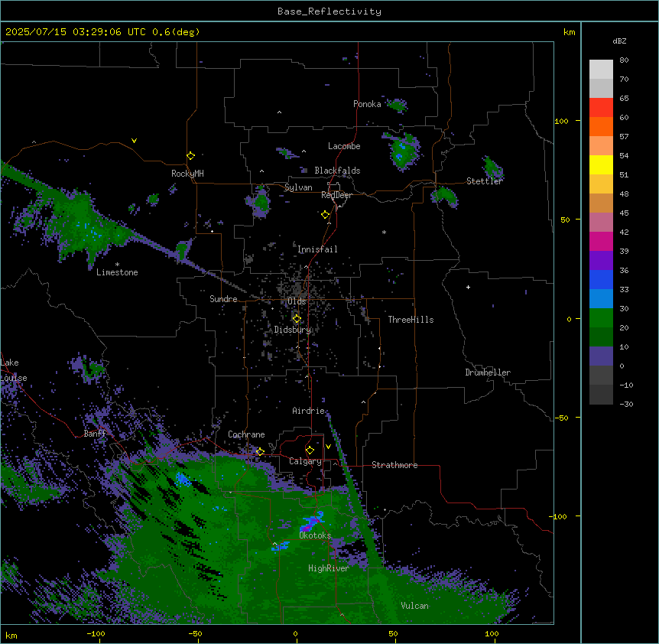Click the yellow diamond marker south of RedDeer
Viewport: 659px width, 644px height.
click(x=326, y=215)
